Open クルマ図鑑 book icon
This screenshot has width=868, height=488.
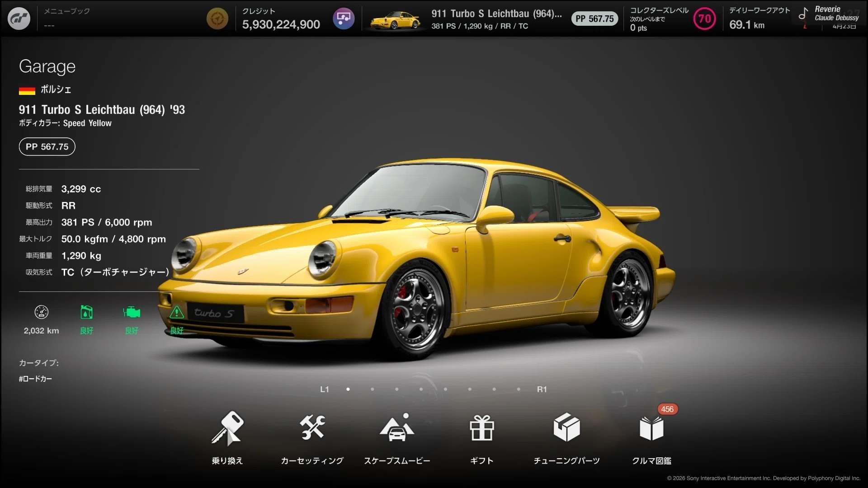[651, 428]
